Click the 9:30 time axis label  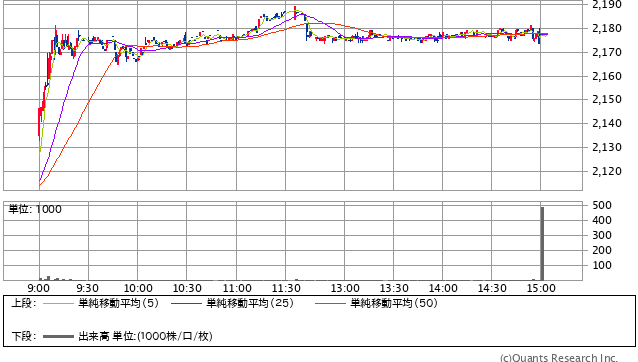point(87,288)
